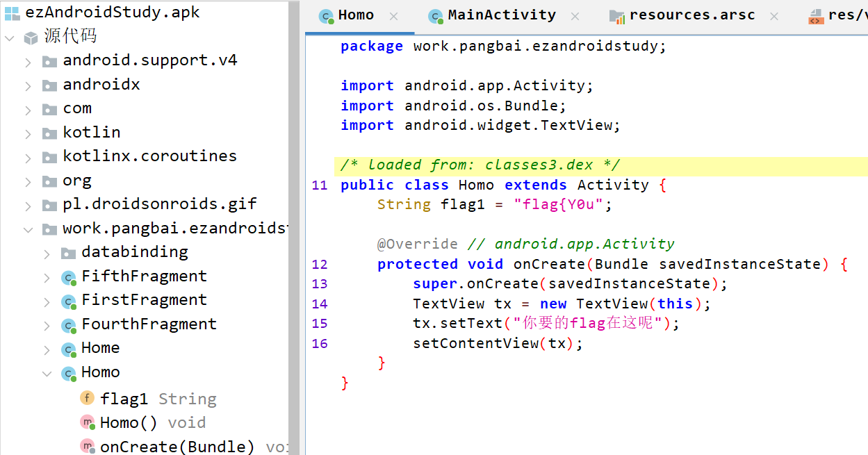
Task: Click the FifthFragment class icon
Action: click(x=68, y=277)
